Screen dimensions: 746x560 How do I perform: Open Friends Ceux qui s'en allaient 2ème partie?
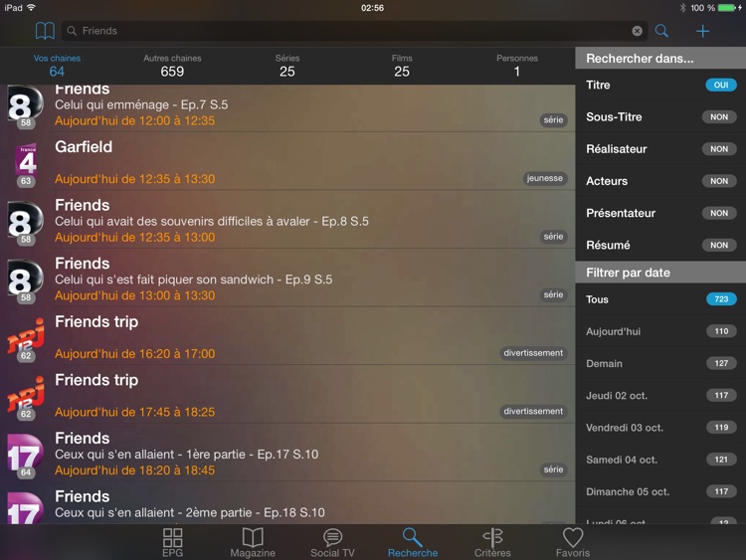[x=287, y=503]
